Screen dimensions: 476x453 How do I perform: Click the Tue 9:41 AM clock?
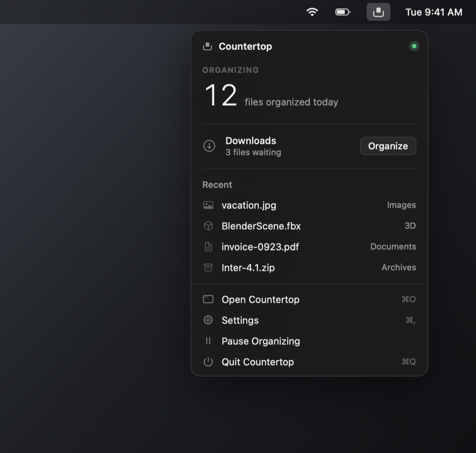pyautogui.click(x=434, y=12)
